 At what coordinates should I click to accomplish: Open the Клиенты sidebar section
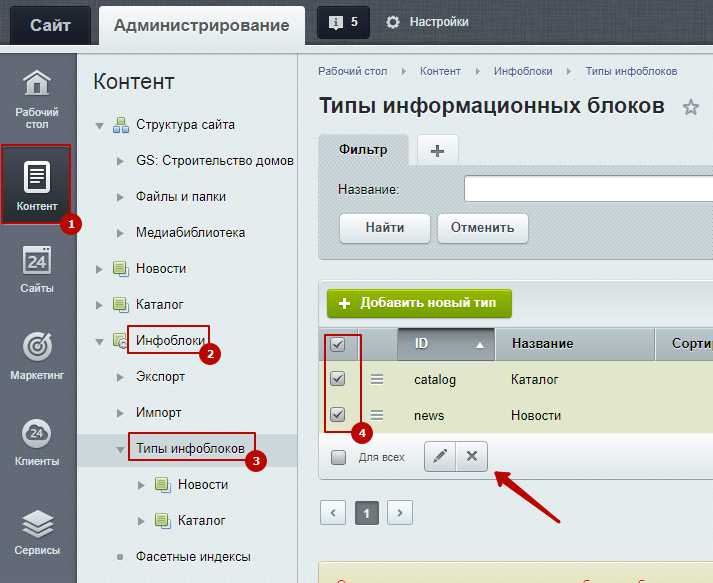[x=37, y=442]
